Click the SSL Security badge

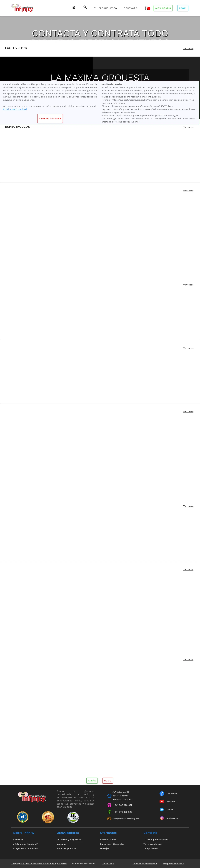[73, 817]
